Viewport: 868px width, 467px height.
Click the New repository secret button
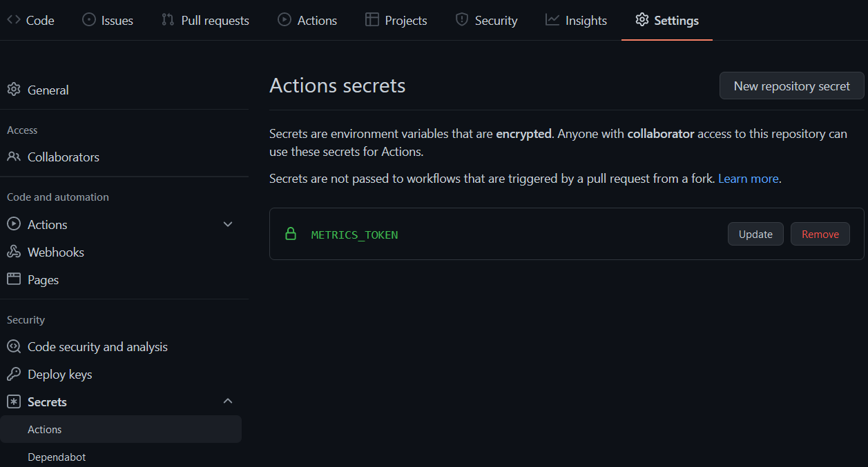[791, 86]
